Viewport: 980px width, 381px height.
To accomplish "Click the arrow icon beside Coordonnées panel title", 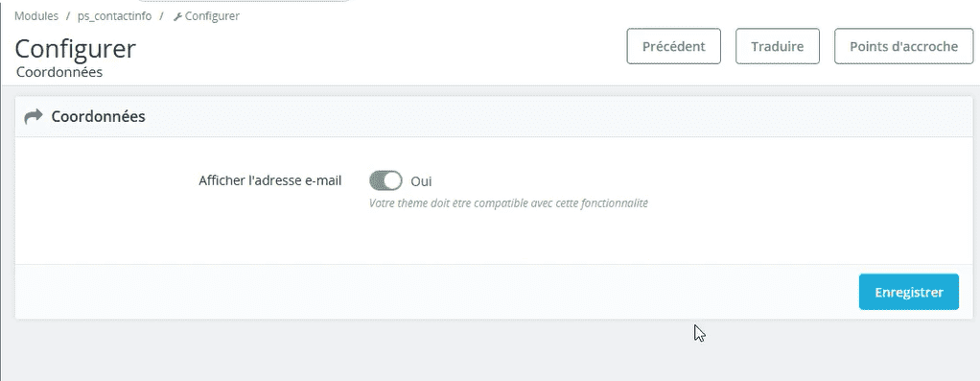I will (34, 116).
